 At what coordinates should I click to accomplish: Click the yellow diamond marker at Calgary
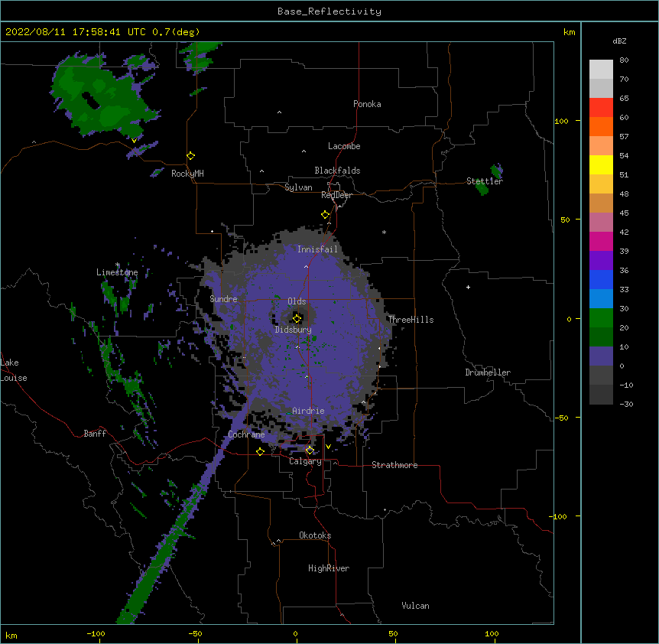(x=310, y=450)
